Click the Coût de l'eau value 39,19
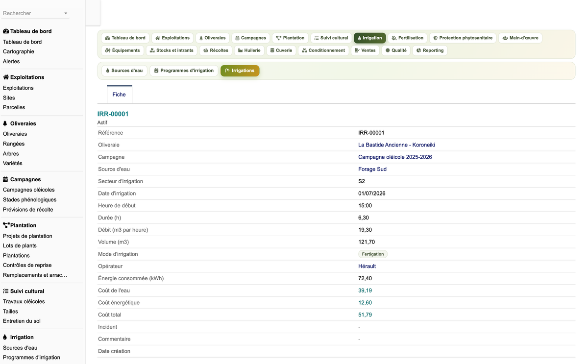The image size is (588, 364). (365, 291)
